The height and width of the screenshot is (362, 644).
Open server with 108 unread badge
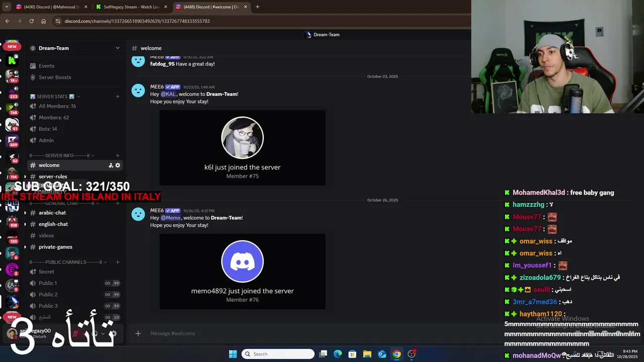(x=12, y=221)
